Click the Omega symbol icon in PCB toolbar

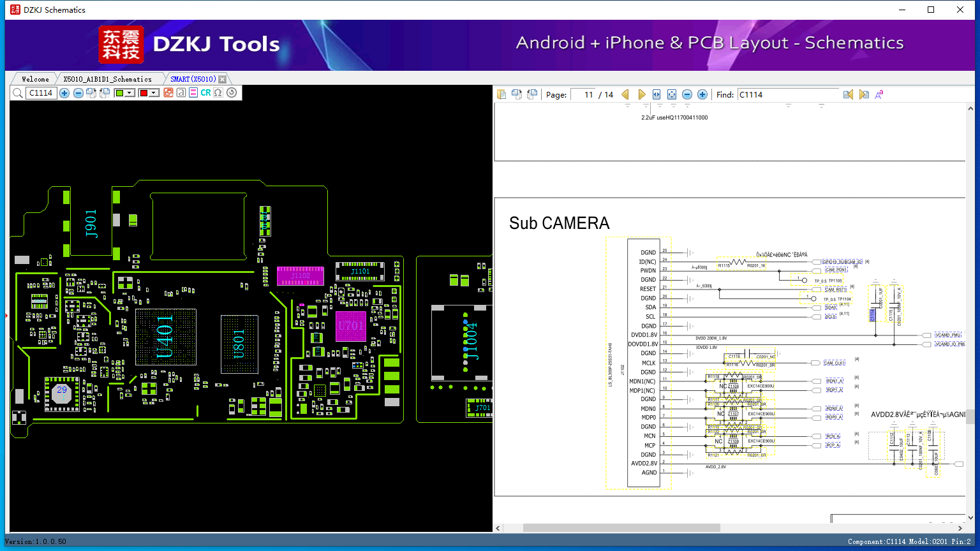[x=218, y=93]
